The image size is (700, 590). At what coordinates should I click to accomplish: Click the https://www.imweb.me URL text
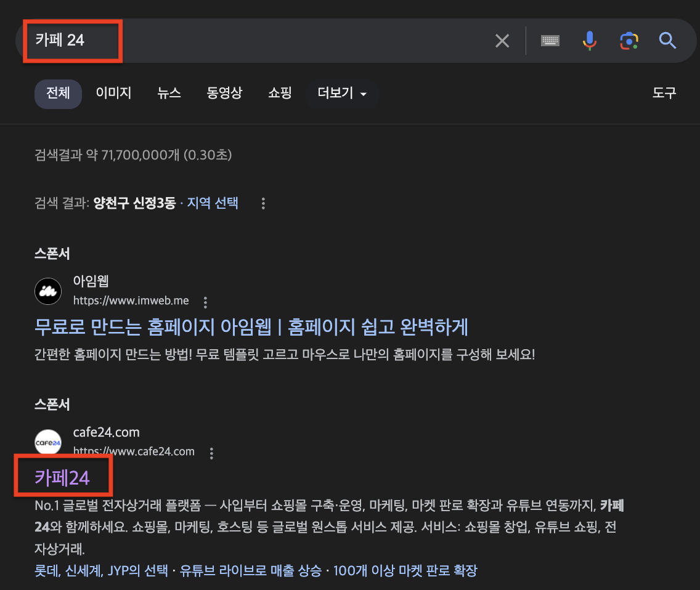[x=131, y=301]
